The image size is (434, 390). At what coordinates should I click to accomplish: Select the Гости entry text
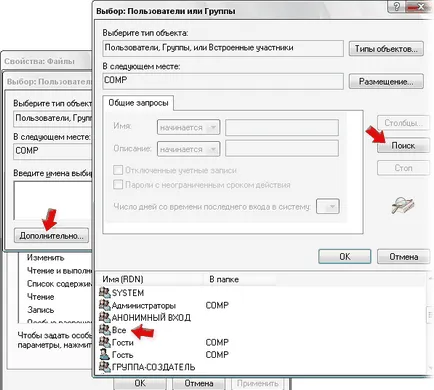[x=123, y=342]
